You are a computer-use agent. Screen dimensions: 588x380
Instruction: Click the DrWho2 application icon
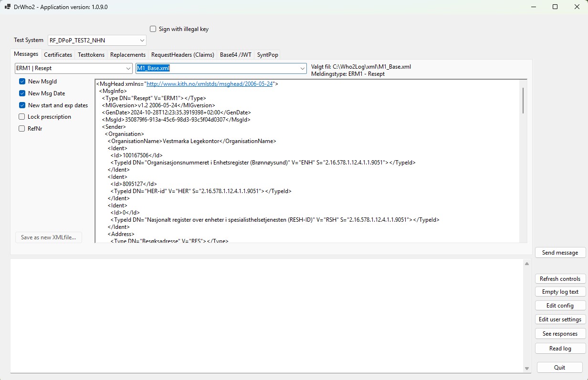pos(7,7)
